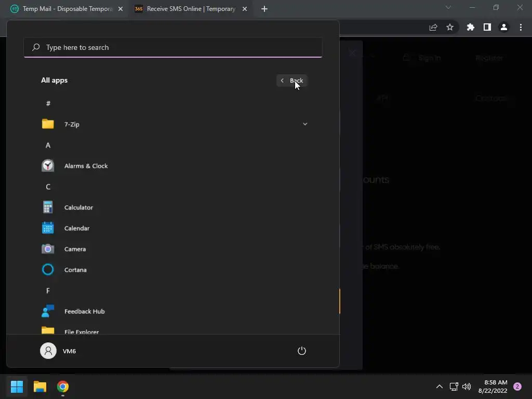532x399 pixels.
Task: Select the letter F section header
Action: point(48,290)
